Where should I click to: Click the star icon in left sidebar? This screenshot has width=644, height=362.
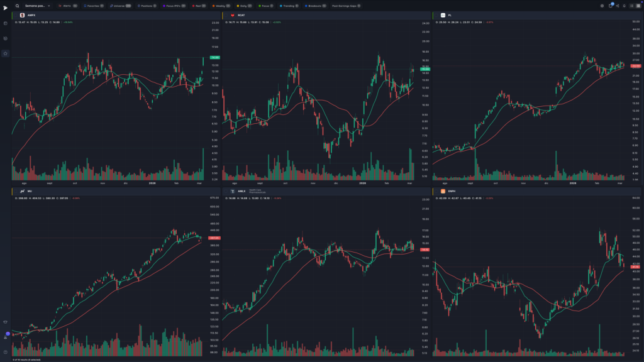pos(5,53)
